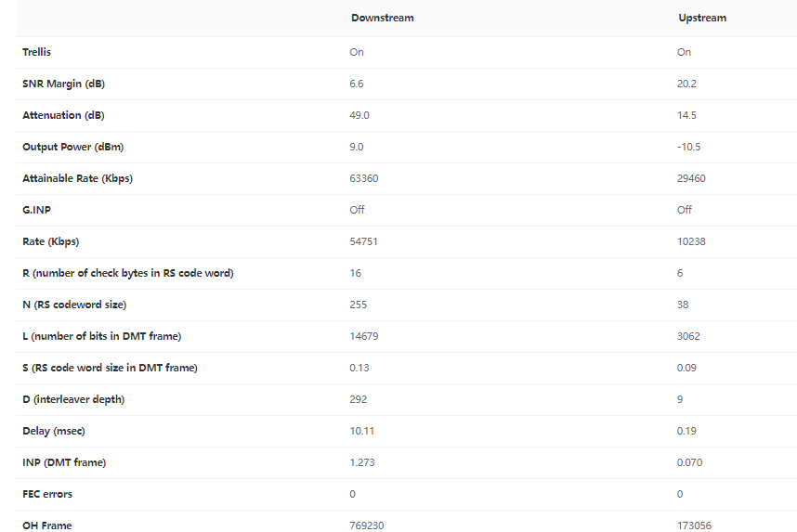797x532 pixels.
Task: Click the Downstream column header
Action: [x=382, y=19]
